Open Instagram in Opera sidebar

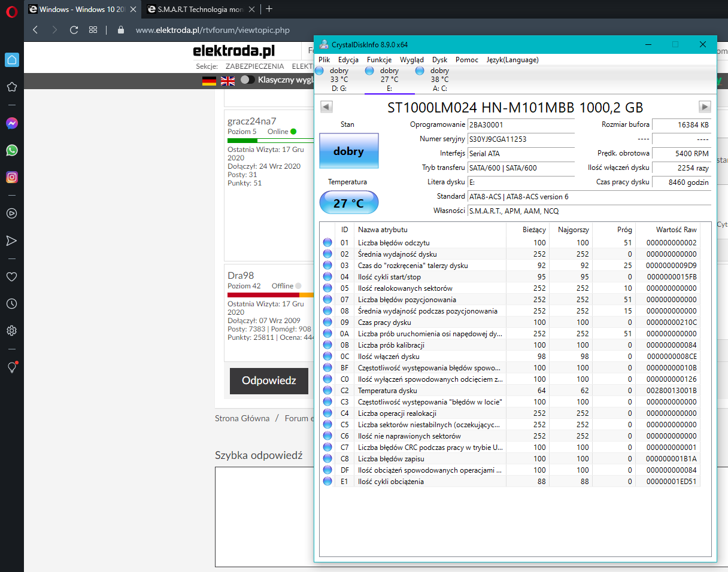pyautogui.click(x=11, y=177)
